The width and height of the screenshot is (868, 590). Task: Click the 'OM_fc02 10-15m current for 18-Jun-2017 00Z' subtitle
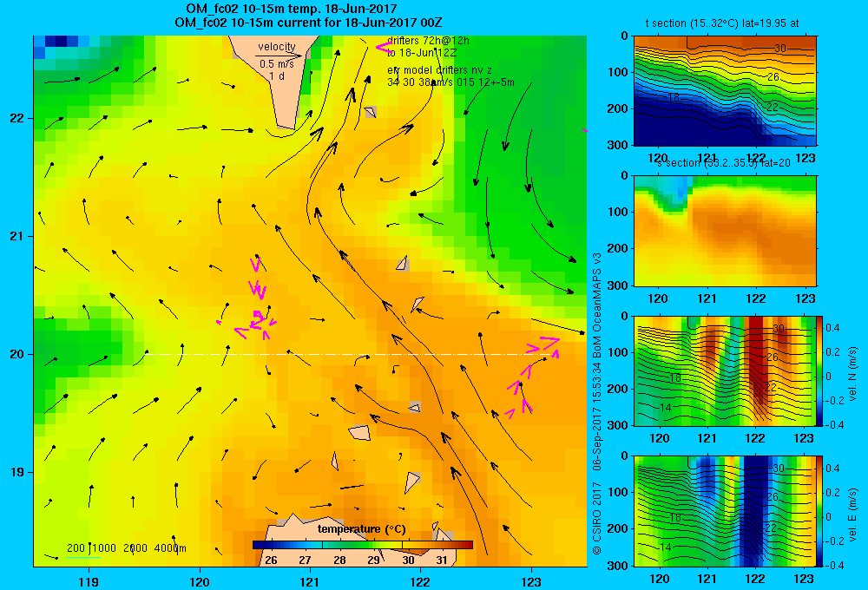tap(308, 23)
